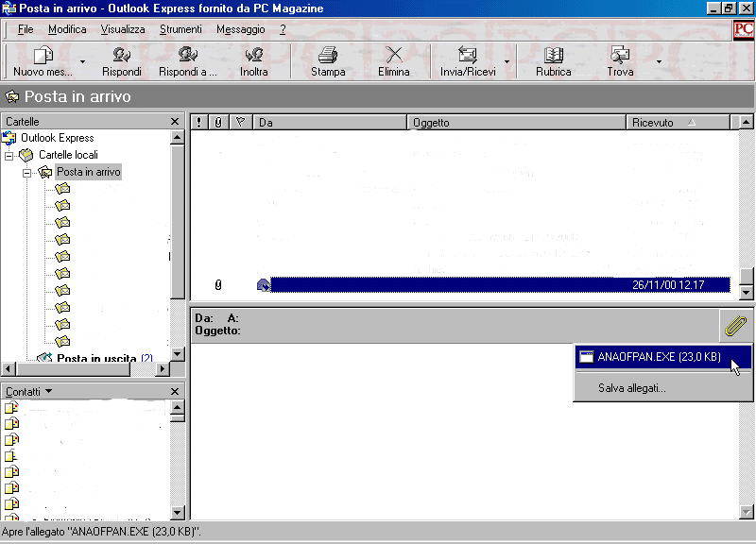This screenshot has height=544, width=756.
Task: Sort by the priority exclamation column
Action: pyautogui.click(x=198, y=123)
